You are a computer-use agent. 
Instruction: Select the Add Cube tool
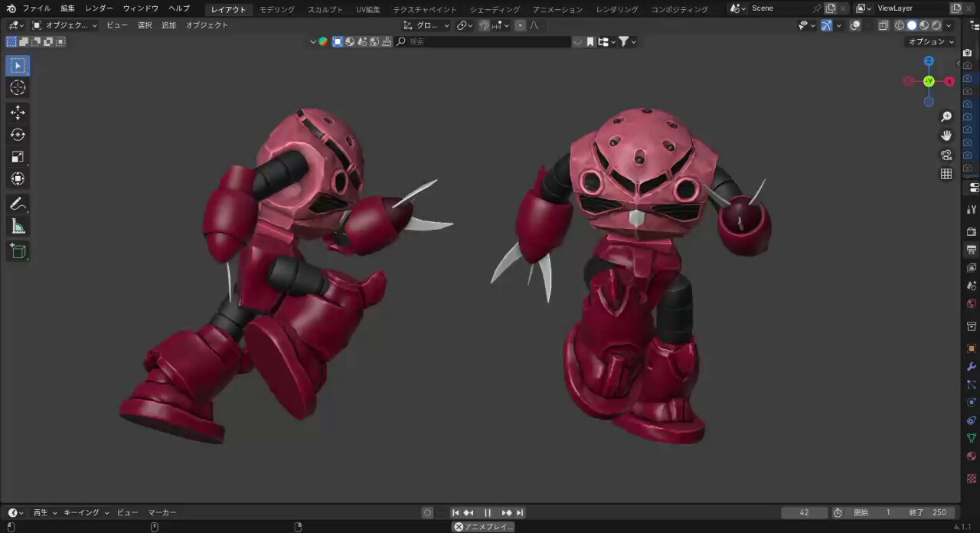point(18,251)
